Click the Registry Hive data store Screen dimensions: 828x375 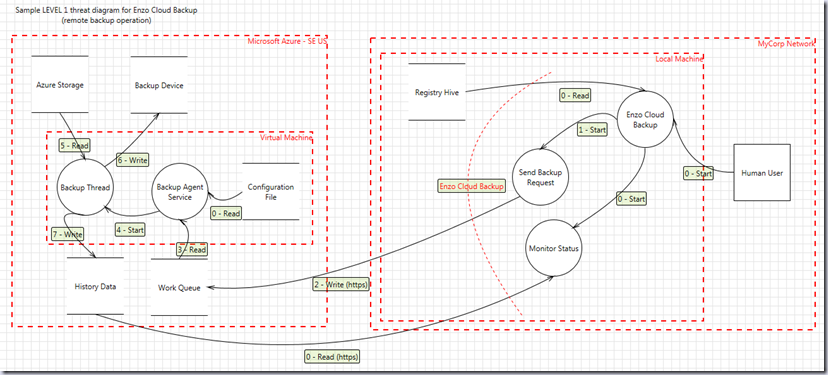pos(437,92)
